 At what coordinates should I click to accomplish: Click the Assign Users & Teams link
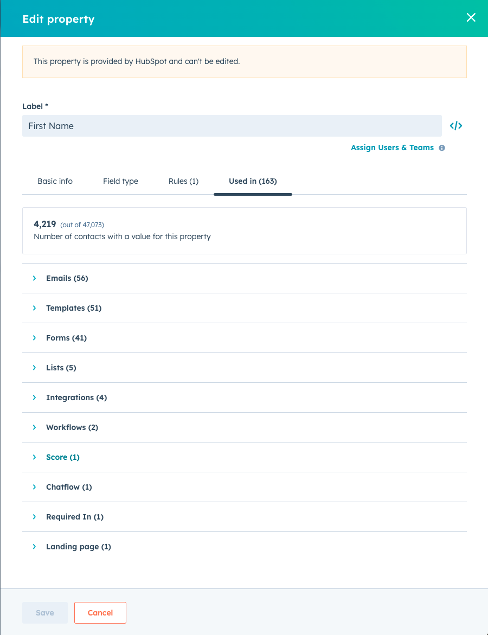[392, 148]
